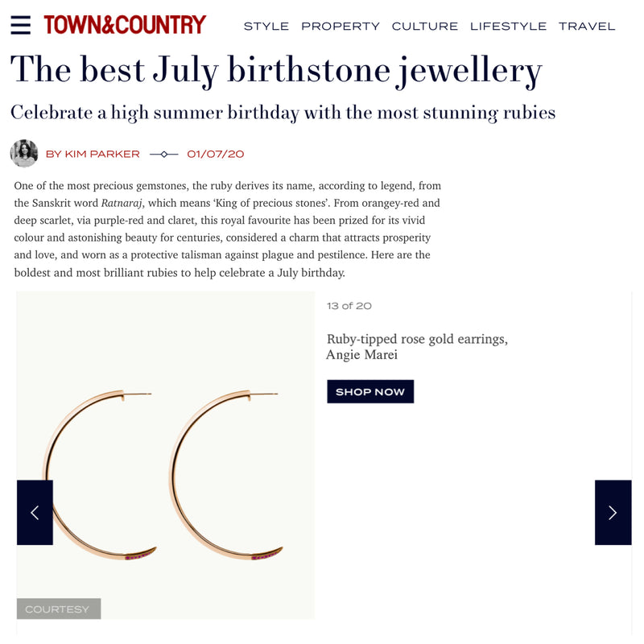Click Kim Parker's author avatar
The width and height of the screenshot is (644, 644).
(x=24, y=153)
